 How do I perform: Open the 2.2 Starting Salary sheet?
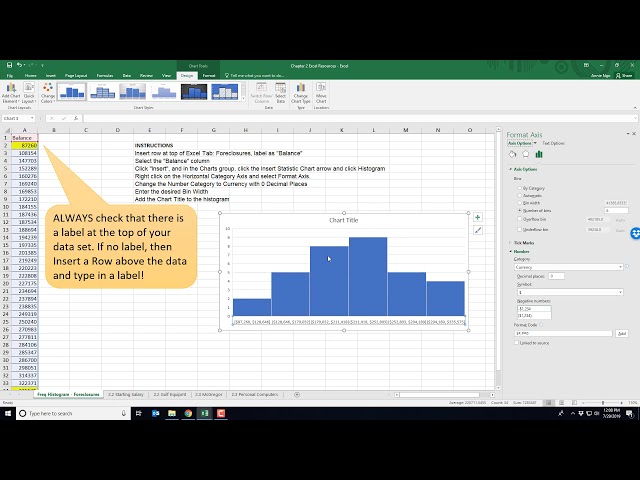(x=126, y=394)
